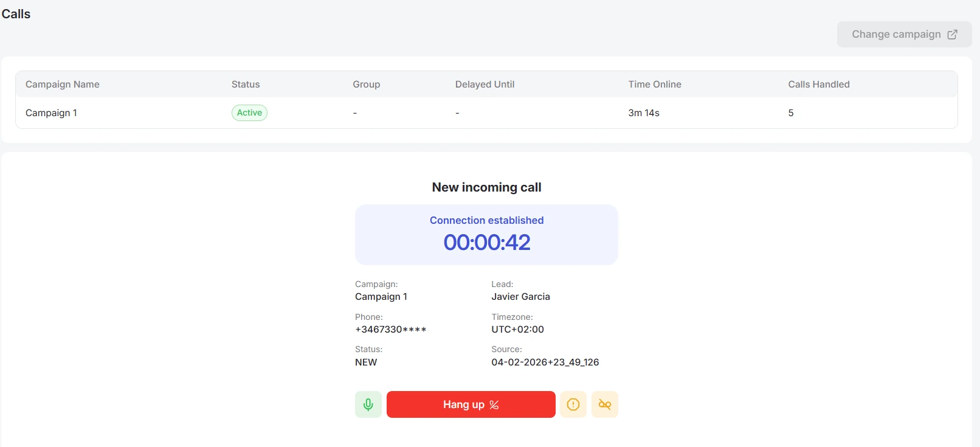Click the lead name Javier Garcia
This screenshot has width=980, height=447.
[521, 297]
